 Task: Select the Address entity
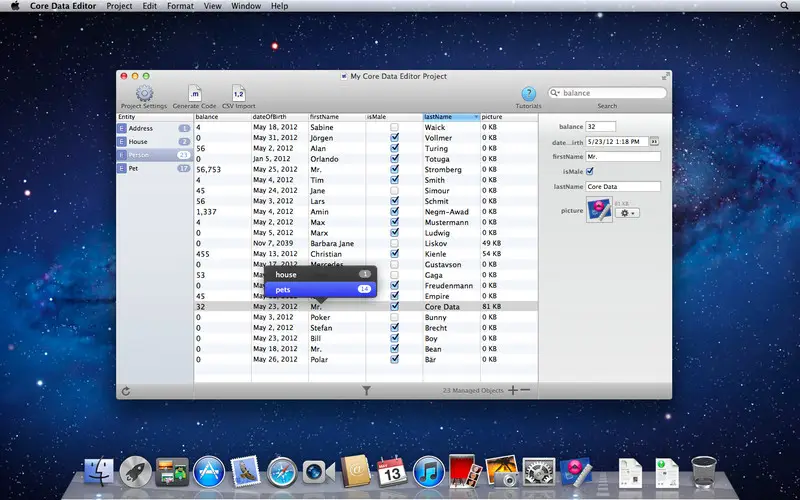(x=154, y=129)
